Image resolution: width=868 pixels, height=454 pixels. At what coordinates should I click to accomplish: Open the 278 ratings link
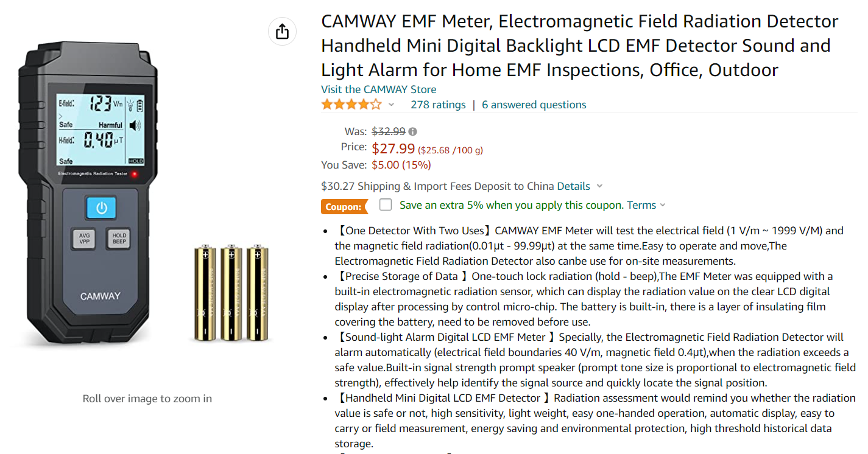tap(438, 105)
